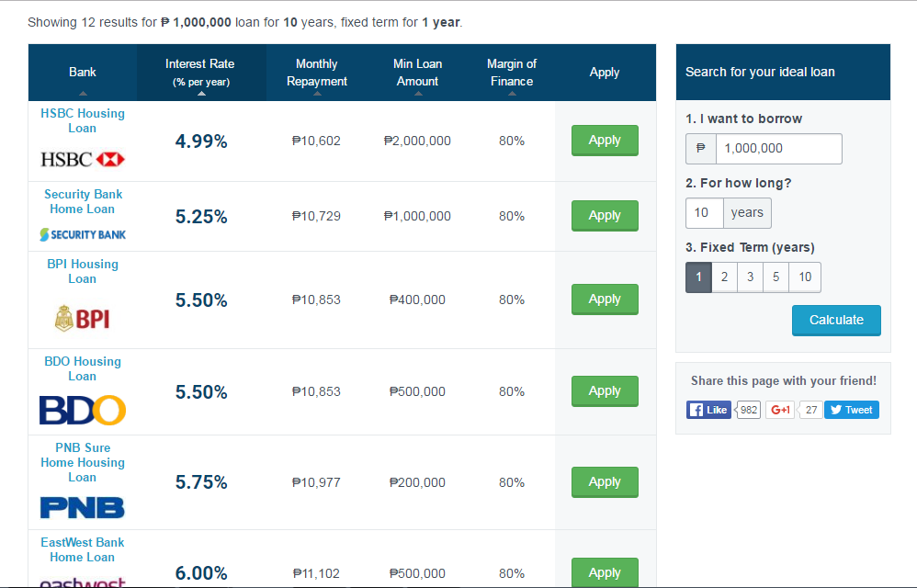Sort table by Interest Rate column
The image size is (917, 588).
tap(201, 73)
